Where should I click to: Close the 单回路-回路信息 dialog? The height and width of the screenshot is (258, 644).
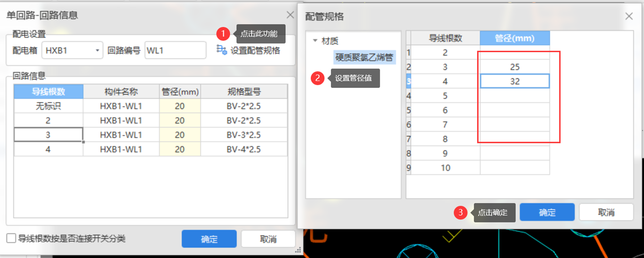(x=290, y=15)
